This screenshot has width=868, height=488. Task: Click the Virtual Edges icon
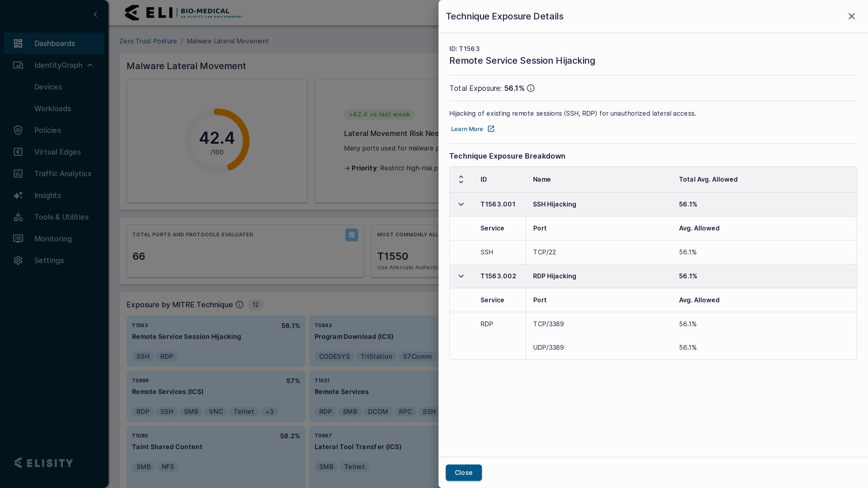click(x=18, y=152)
